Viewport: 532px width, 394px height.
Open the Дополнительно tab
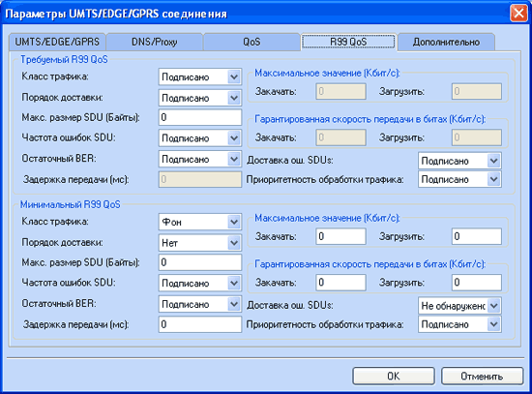[x=446, y=43]
